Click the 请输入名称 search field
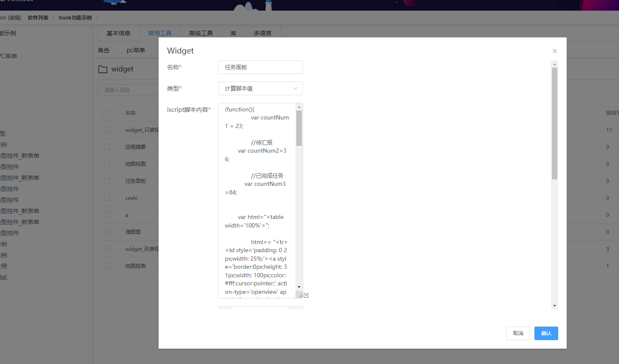 [128, 90]
